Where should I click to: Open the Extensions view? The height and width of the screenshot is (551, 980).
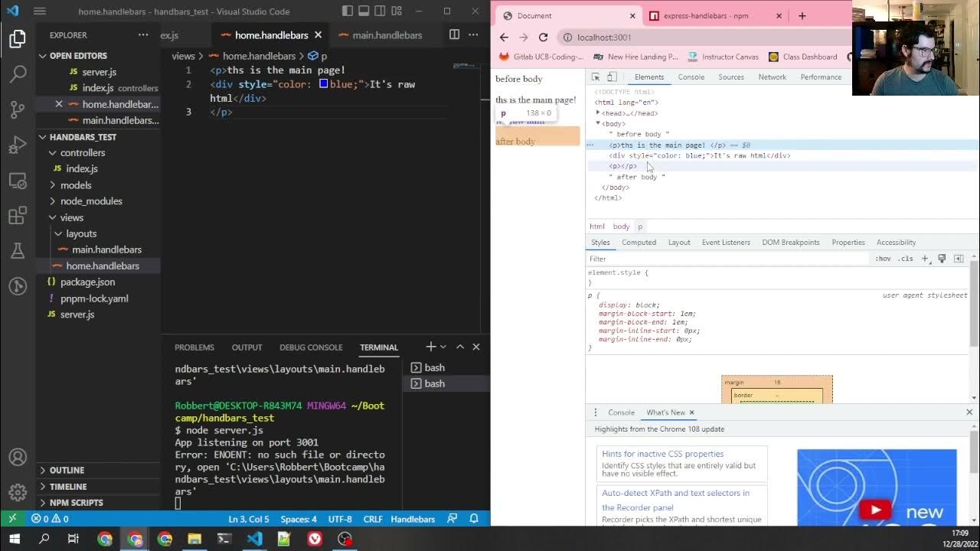(18, 216)
